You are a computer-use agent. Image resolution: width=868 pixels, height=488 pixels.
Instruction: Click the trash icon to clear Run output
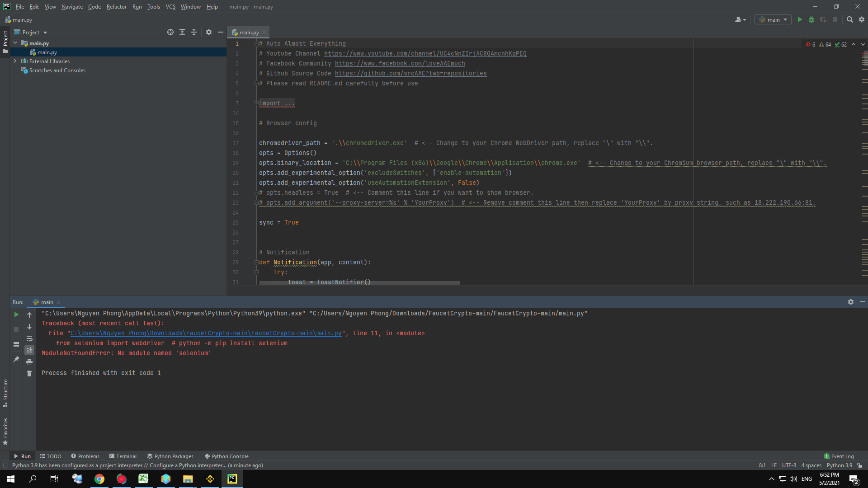[x=29, y=373]
